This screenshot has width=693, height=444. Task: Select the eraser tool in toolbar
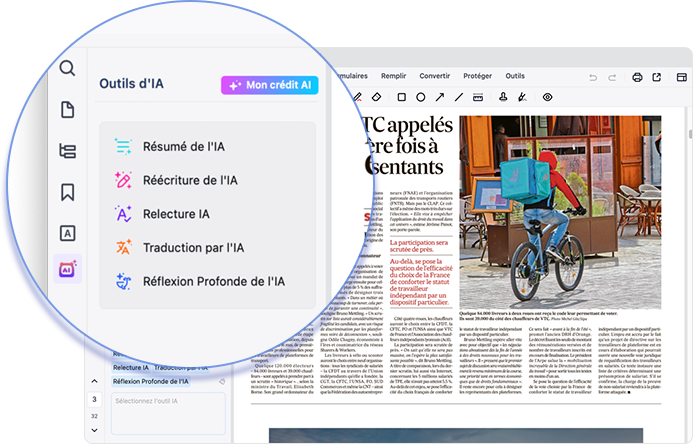point(377,98)
